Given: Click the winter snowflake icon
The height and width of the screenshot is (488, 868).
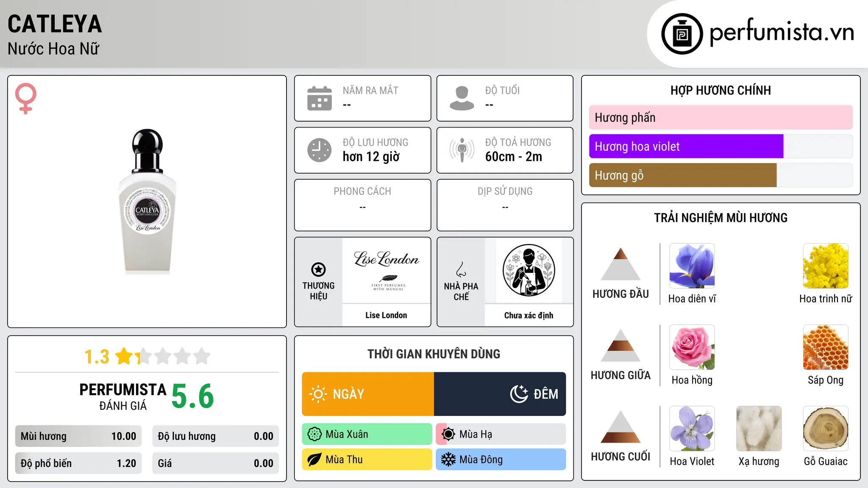Looking at the screenshot, I should 448,460.
